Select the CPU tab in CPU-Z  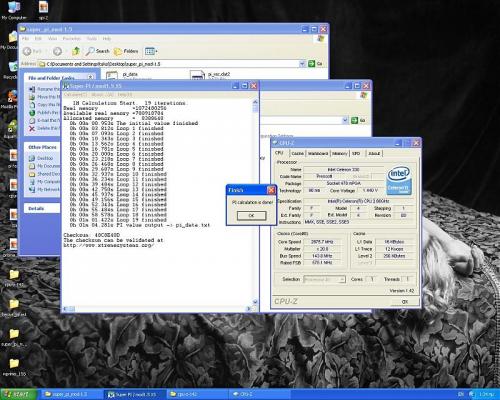[279, 153]
